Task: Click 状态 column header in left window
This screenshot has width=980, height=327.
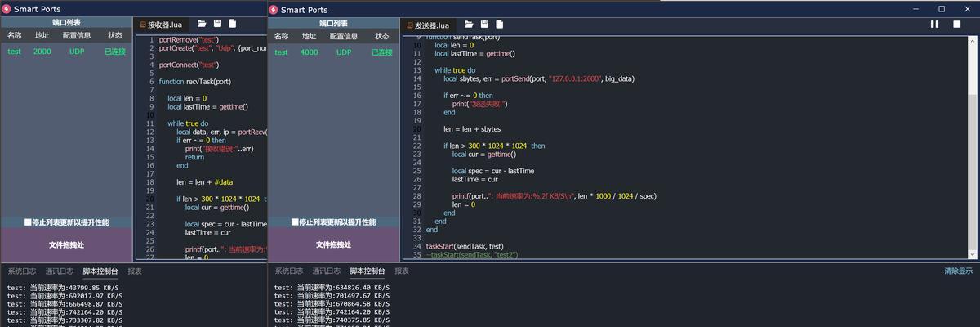Action: tap(115, 36)
